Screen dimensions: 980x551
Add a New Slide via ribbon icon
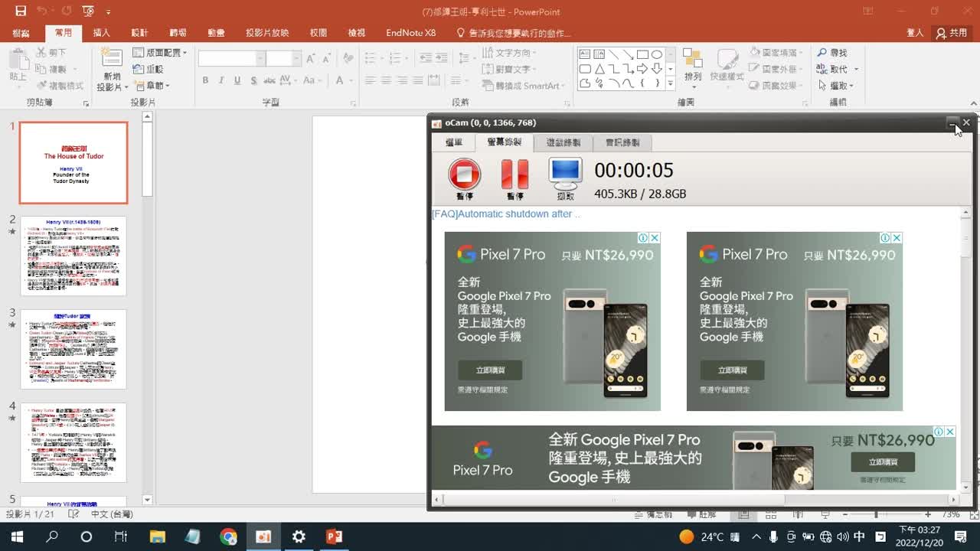tap(112, 57)
